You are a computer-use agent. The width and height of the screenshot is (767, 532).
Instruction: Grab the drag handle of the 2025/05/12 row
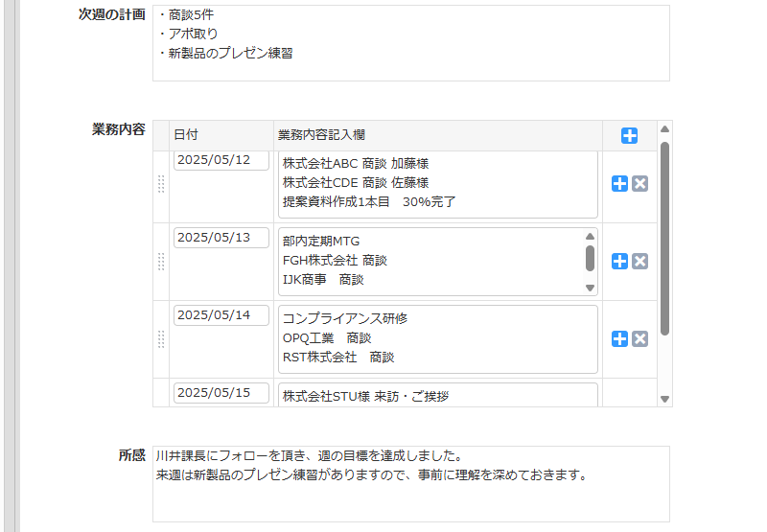[160, 184]
